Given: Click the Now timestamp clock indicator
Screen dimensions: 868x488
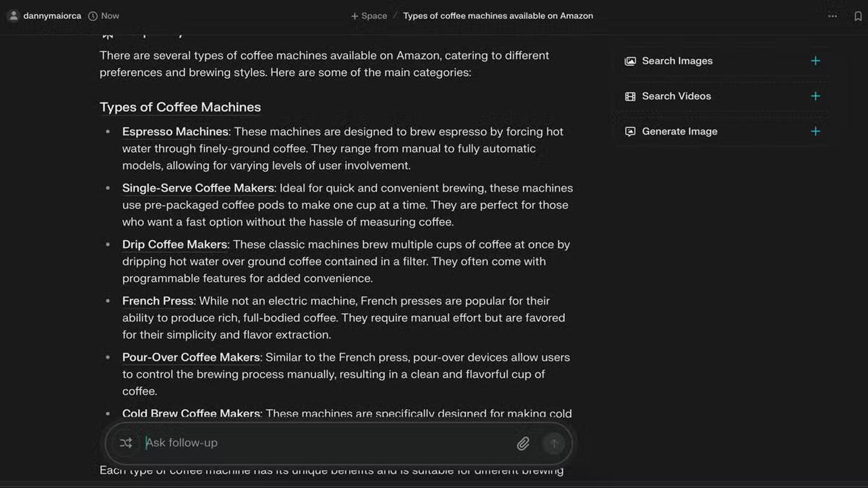Looking at the screenshot, I should [103, 16].
